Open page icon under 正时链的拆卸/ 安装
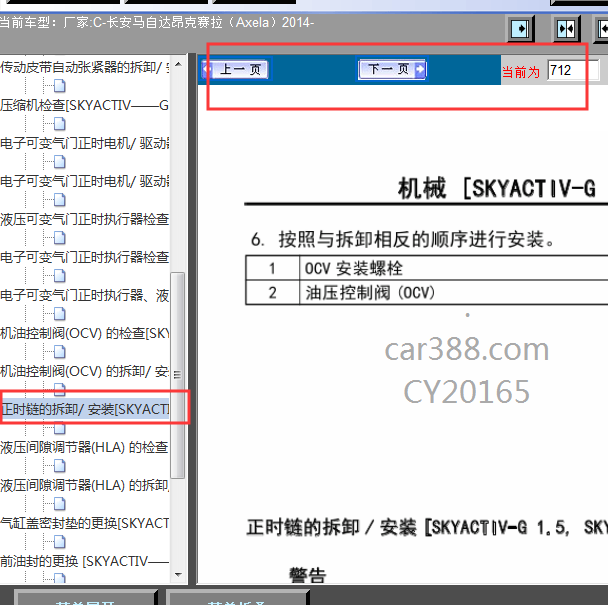The width and height of the screenshot is (608, 605). pos(59,428)
